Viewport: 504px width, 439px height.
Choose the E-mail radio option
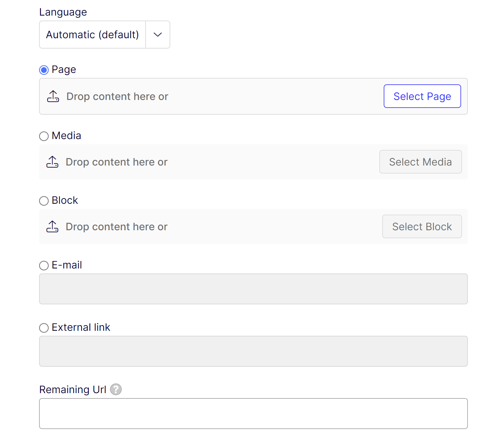[44, 266]
